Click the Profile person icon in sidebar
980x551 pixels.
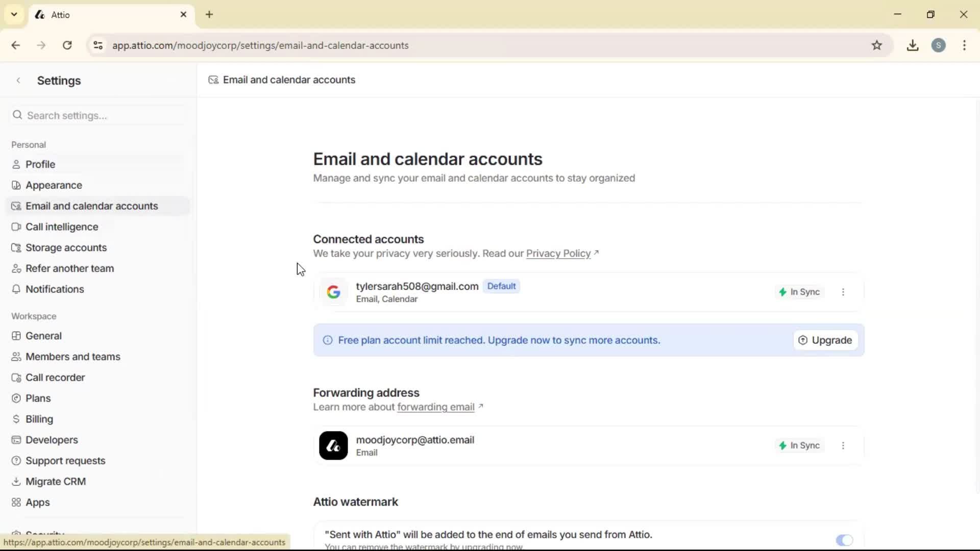click(16, 164)
